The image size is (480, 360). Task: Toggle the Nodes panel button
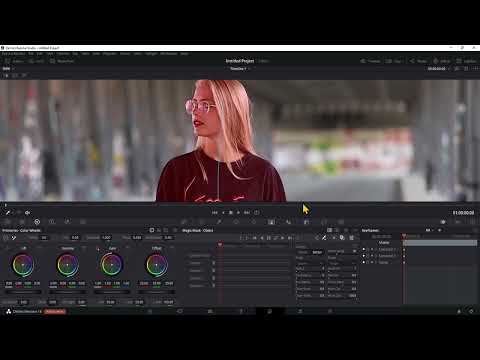coord(418,61)
